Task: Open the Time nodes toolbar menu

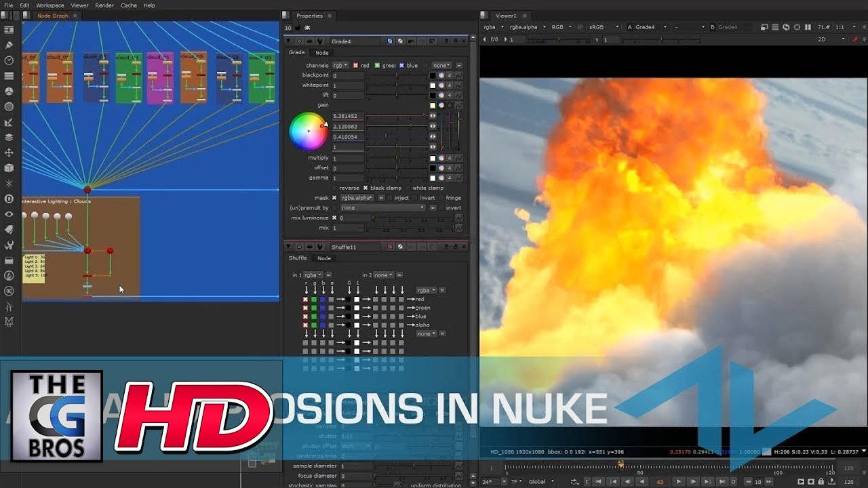Action: click(9, 60)
